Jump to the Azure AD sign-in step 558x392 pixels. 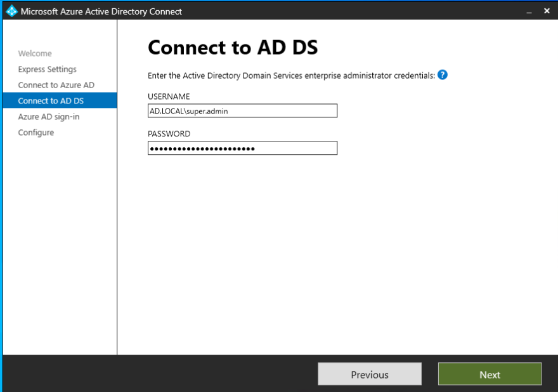(48, 117)
